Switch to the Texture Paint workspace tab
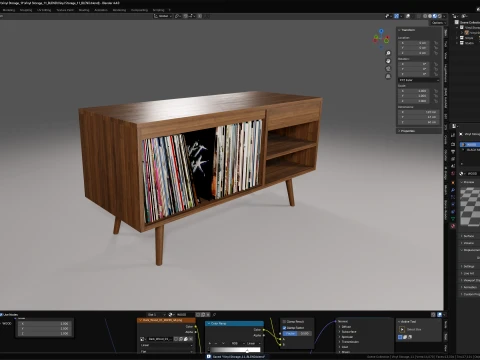480x360 pixels. [x=65, y=10]
